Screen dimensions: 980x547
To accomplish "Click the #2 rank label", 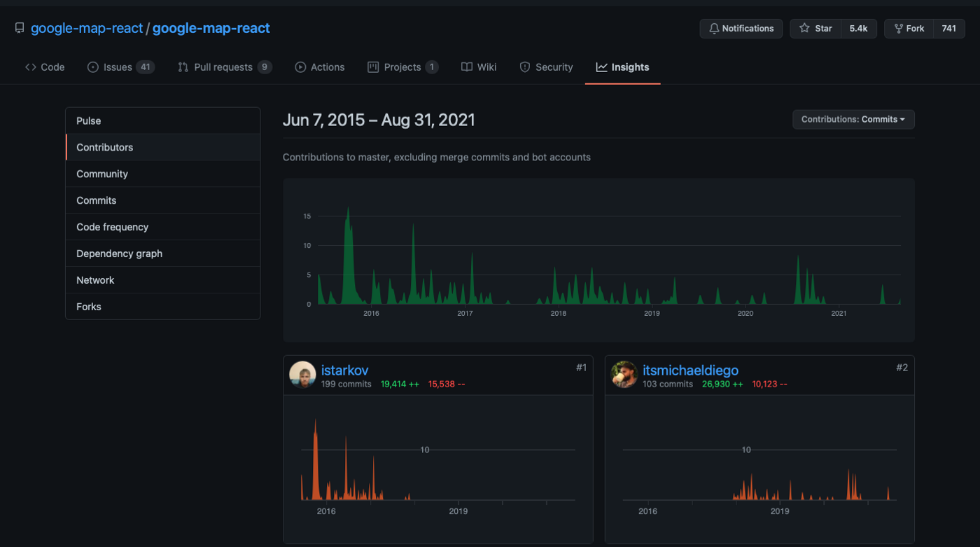I will [x=902, y=368].
